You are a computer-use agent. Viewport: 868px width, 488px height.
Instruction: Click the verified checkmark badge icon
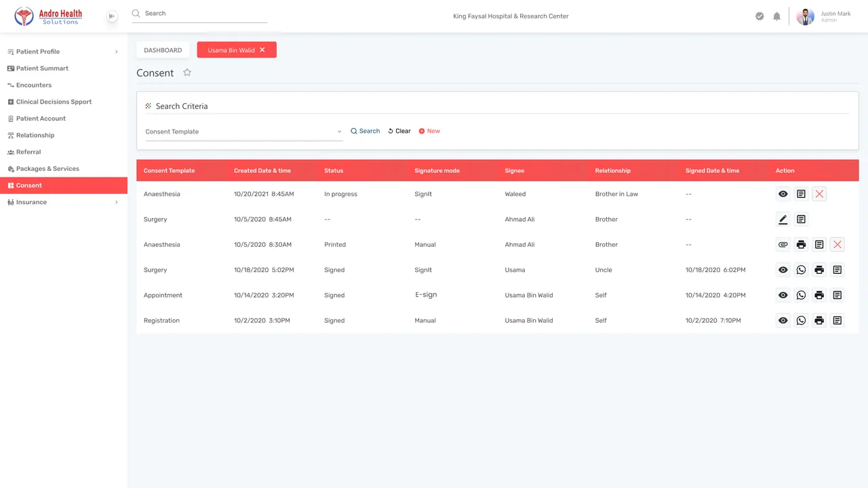coord(759,16)
